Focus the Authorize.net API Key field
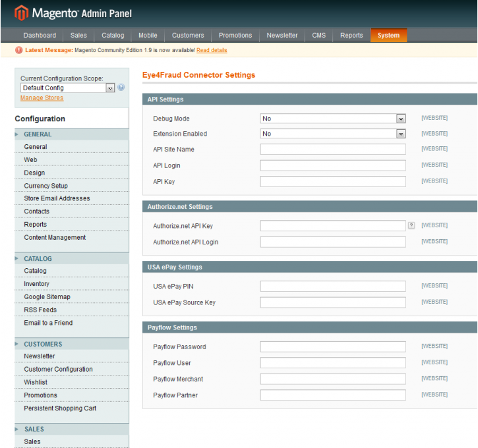Screen dimensions: 478x448 (x=332, y=226)
